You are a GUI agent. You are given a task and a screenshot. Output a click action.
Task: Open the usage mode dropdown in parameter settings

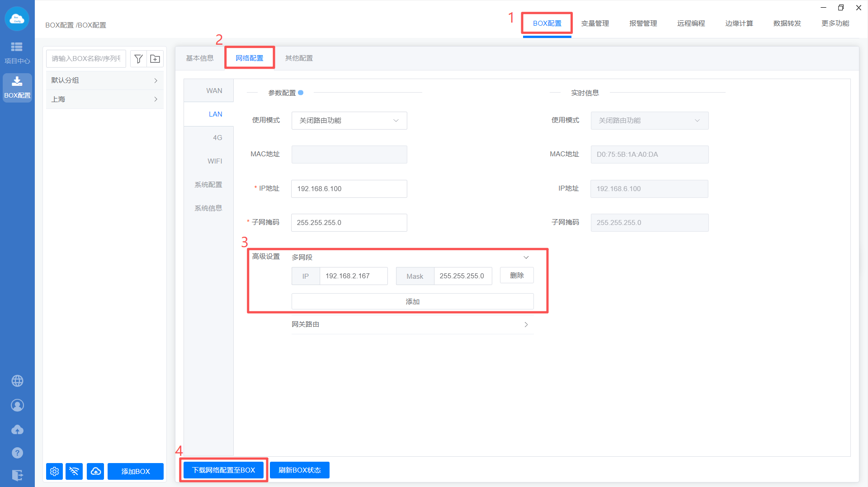(x=349, y=121)
